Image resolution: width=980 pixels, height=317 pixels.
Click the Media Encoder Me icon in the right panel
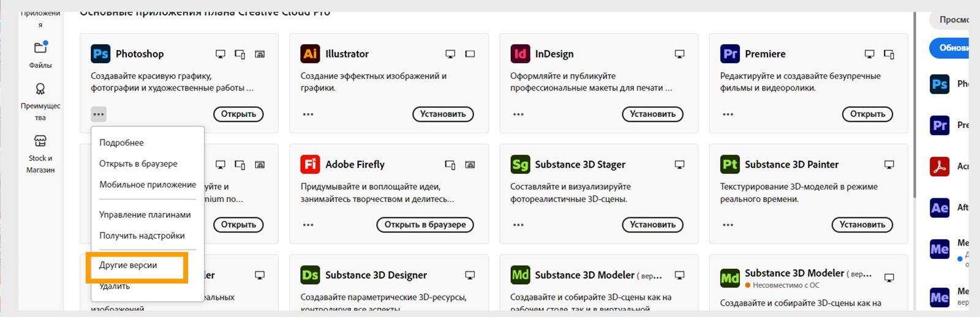pos(940,248)
